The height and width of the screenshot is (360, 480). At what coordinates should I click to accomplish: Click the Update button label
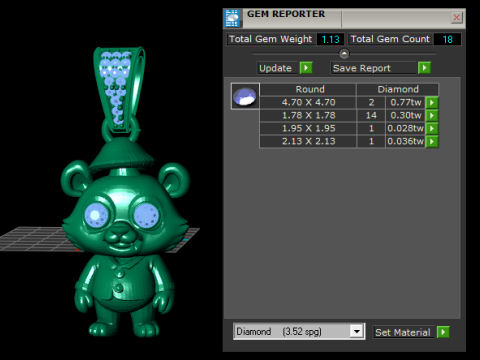[277, 68]
